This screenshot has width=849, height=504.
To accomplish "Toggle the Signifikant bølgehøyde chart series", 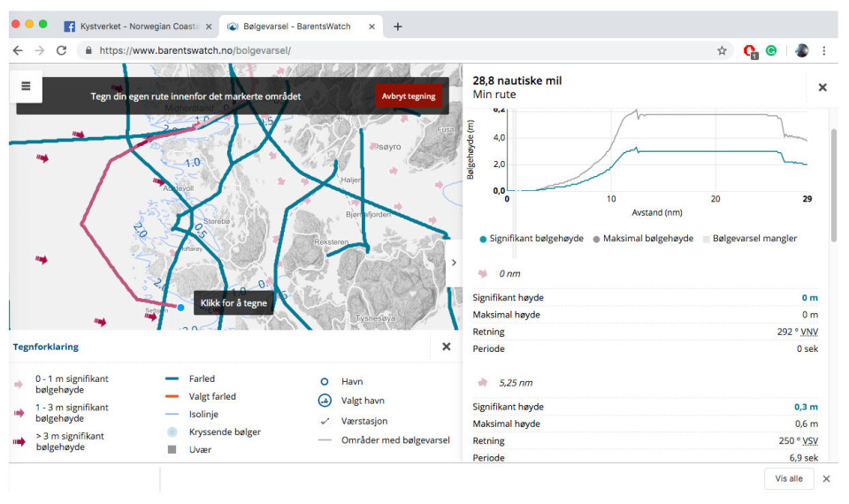I will pos(532,238).
